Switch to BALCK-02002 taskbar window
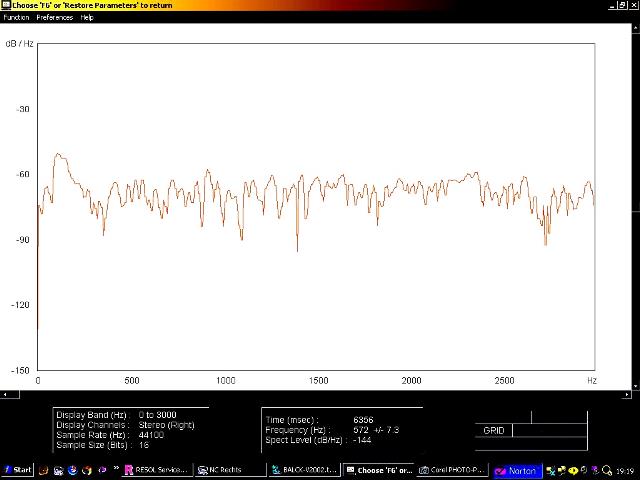 click(304, 470)
